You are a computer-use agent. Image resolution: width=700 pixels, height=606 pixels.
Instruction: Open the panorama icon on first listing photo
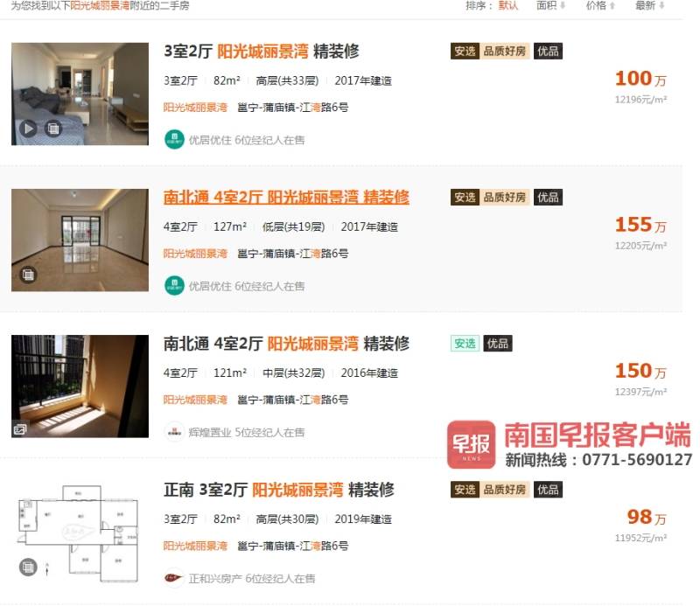(53, 129)
